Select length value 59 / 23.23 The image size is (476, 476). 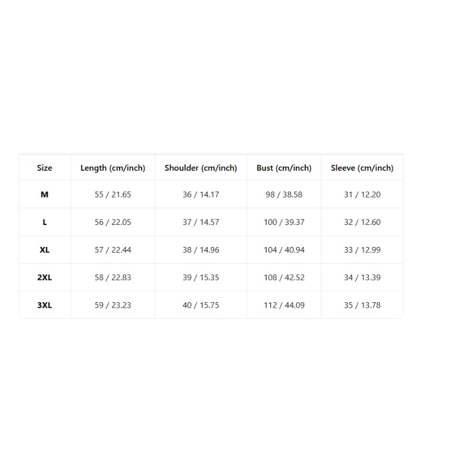pyautogui.click(x=112, y=305)
